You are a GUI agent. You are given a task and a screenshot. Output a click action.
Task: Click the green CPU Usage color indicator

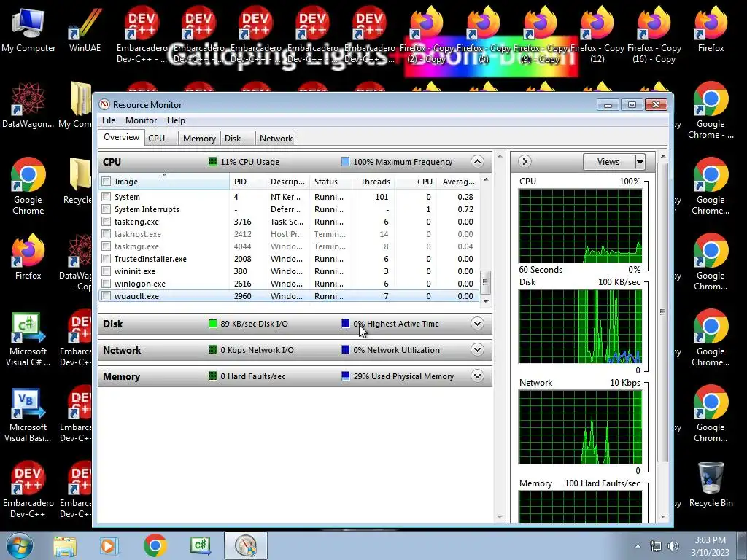point(212,161)
